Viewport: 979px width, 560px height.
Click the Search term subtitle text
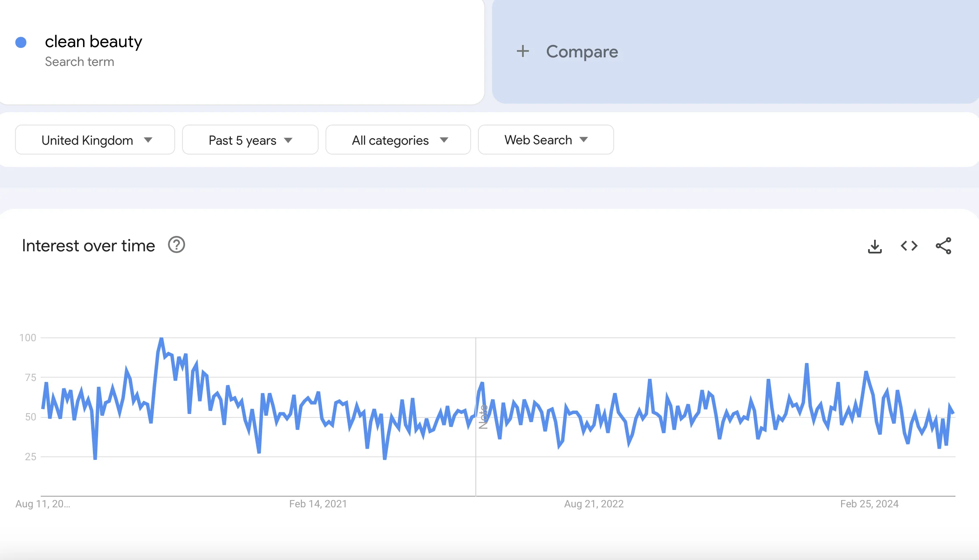coord(80,62)
